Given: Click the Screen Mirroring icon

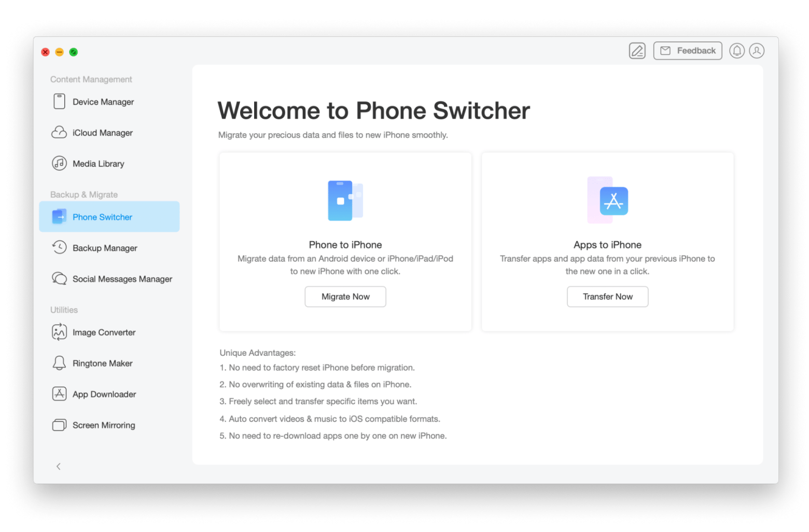Looking at the screenshot, I should tap(59, 425).
